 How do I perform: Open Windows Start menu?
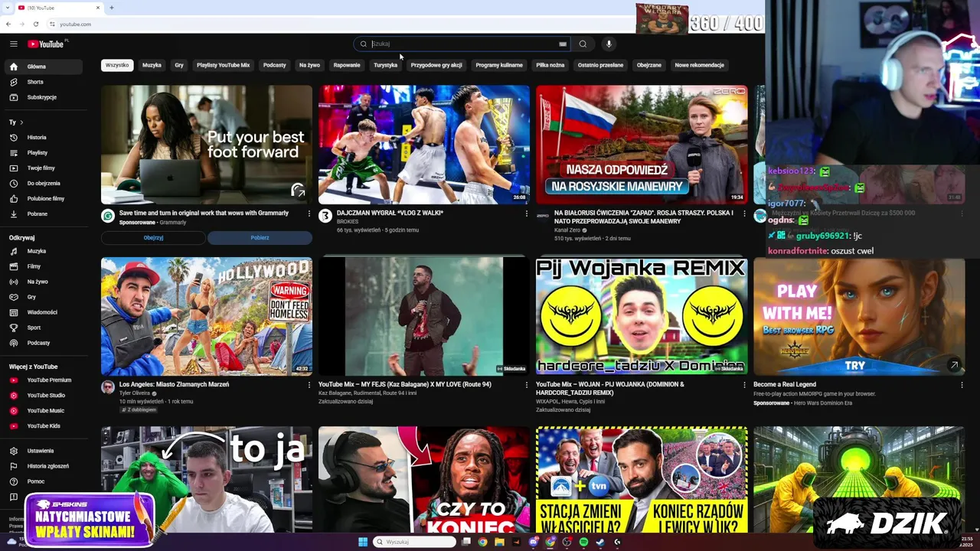click(x=363, y=542)
